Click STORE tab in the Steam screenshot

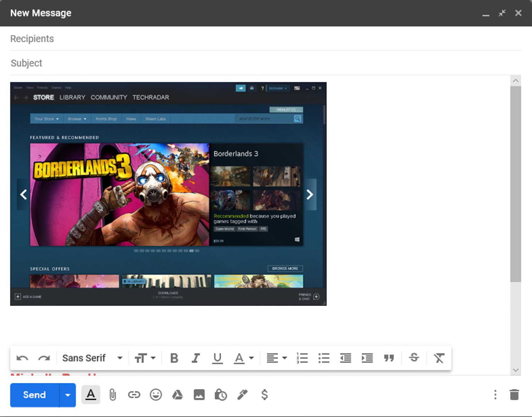coord(44,97)
